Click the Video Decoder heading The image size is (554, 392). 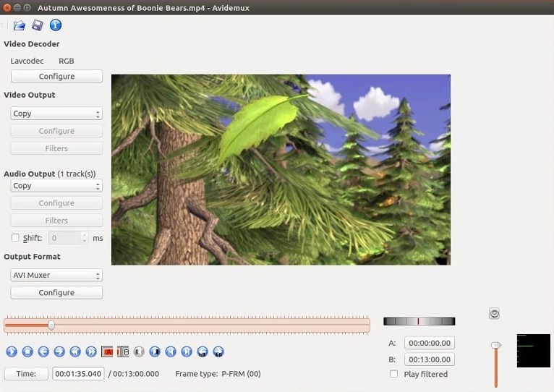[x=31, y=44]
